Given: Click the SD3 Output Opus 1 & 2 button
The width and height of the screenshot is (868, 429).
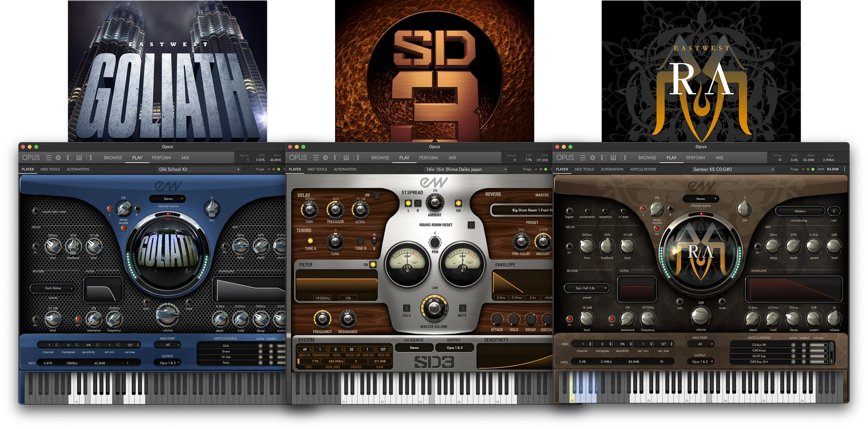Looking at the screenshot, I should tap(454, 348).
